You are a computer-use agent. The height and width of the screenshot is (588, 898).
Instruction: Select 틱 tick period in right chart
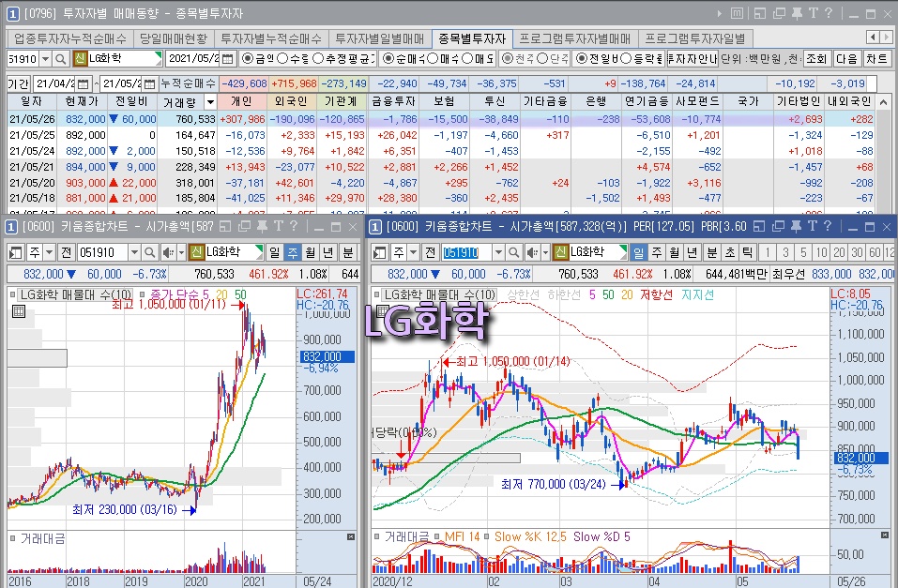coord(747,252)
